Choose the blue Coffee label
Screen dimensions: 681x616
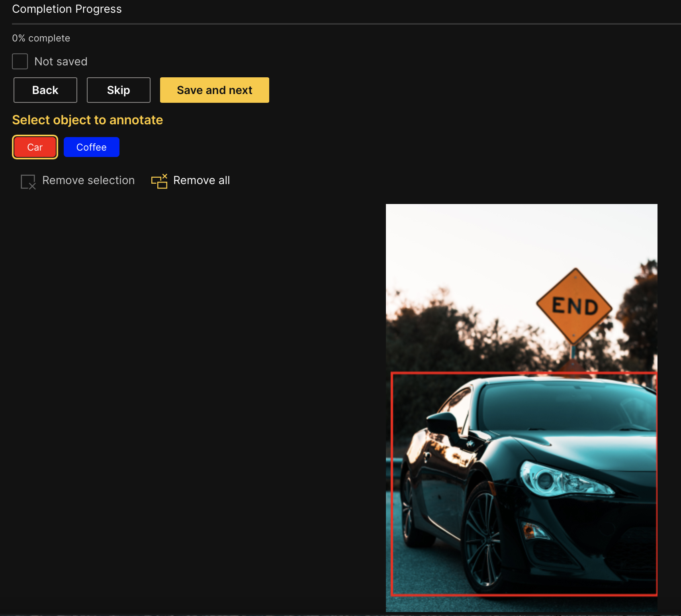[x=91, y=147]
